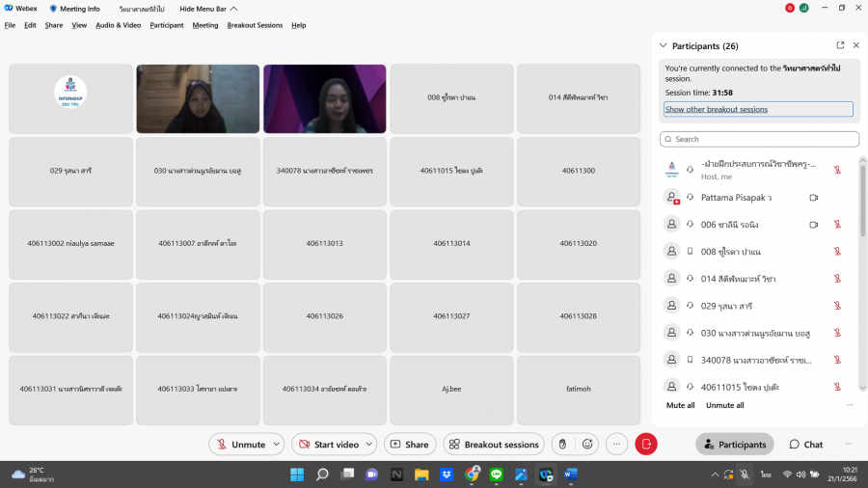Open the gesture recognition hand icon

coord(562,444)
